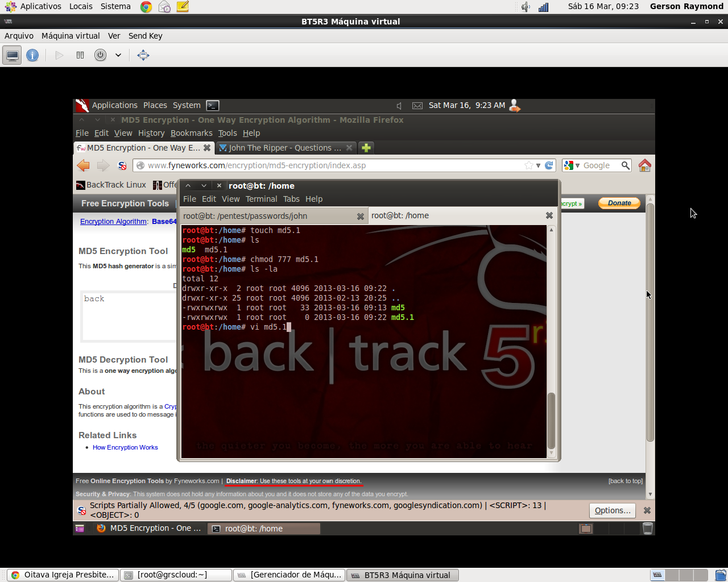Image resolution: width=728 pixels, height=582 pixels.
Task: Open the Places menu in guest panel
Action: pos(155,105)
